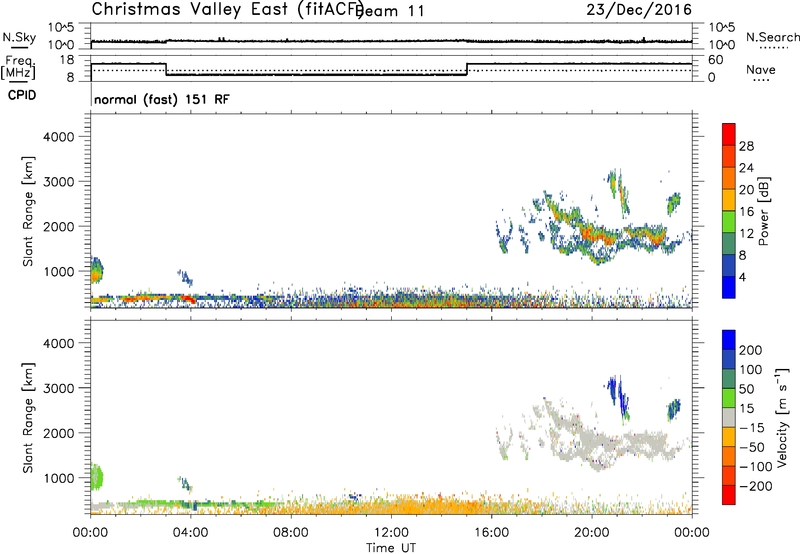Click the green echo near 1000 km velocity panel
This screenshot has width=800, height=554.
click(96, 477)
